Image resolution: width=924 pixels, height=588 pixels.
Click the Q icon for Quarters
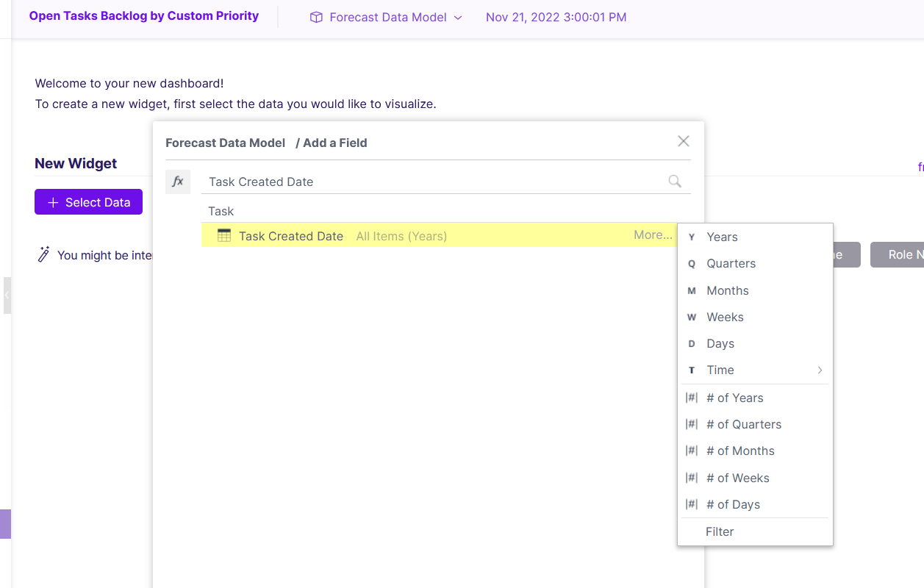click(692, 264)
